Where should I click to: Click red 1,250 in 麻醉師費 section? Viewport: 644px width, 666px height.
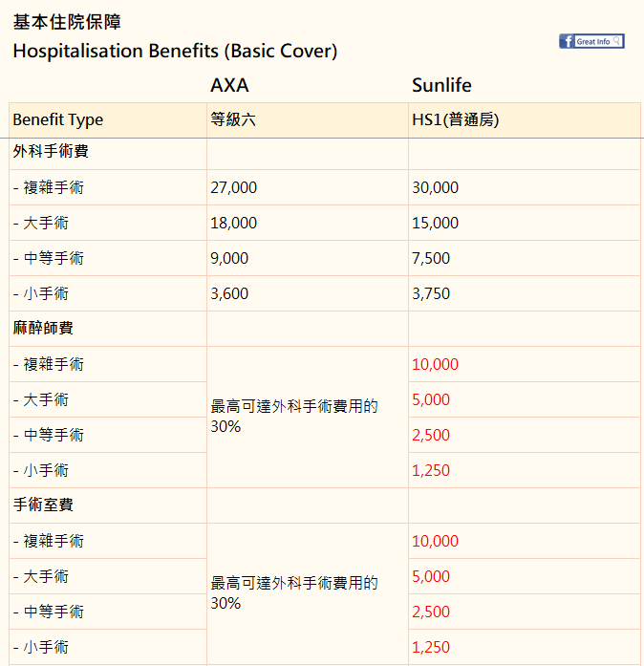431,470
